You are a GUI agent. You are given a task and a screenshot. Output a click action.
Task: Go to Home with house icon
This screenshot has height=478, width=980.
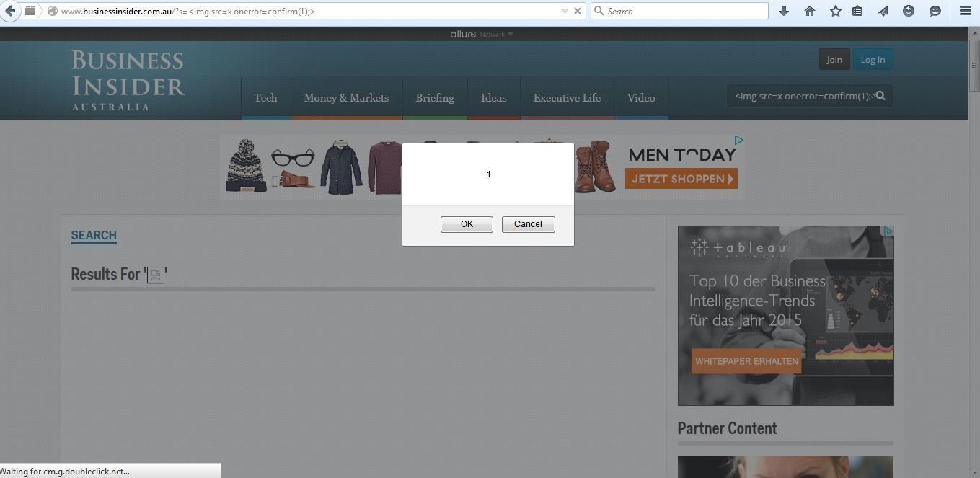pyautogui.click(x=810, y=11)
